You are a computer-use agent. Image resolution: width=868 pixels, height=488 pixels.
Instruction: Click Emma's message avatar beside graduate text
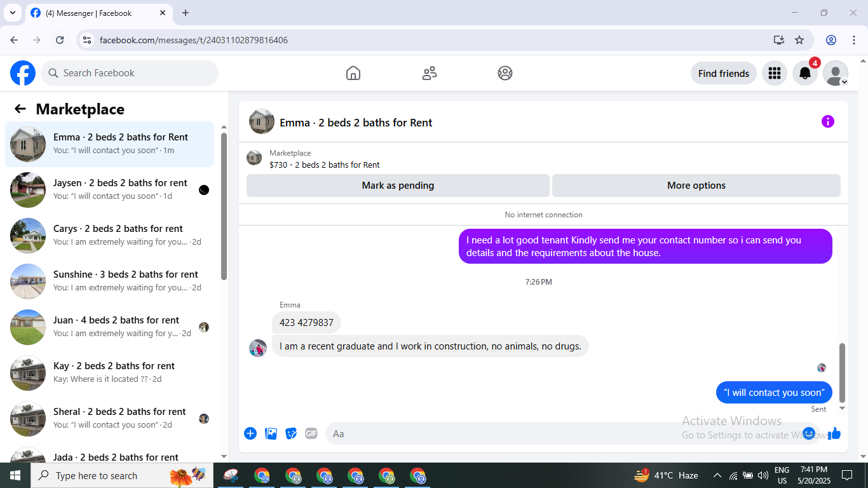pyautogui.click(x=258, y=348)
